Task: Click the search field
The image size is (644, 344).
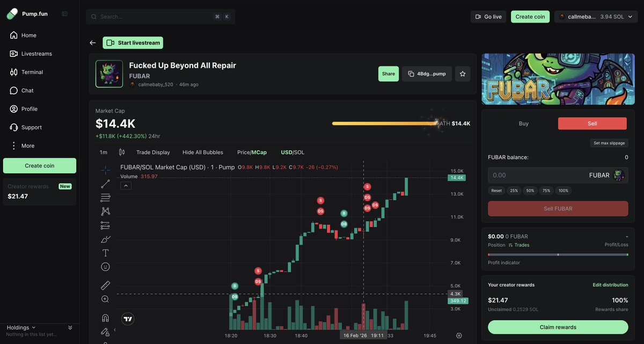Action: pyautogui.click(x=160, y=17)
